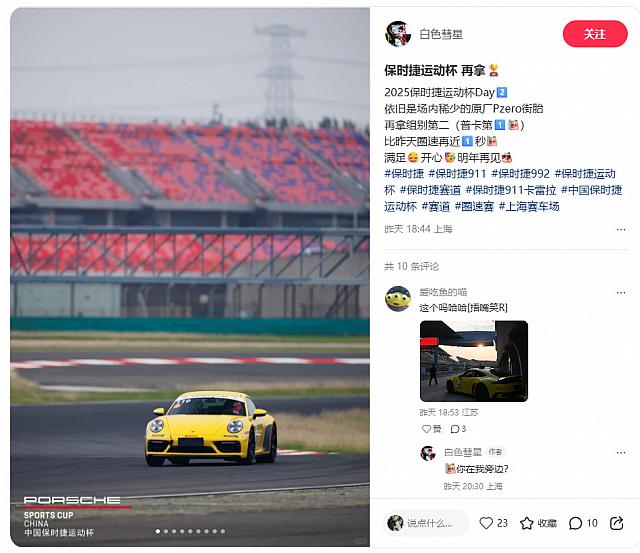Open the author name 白色彗星 in reply
Viewport: 640px width, 553px height.
[x=462, y=452]
